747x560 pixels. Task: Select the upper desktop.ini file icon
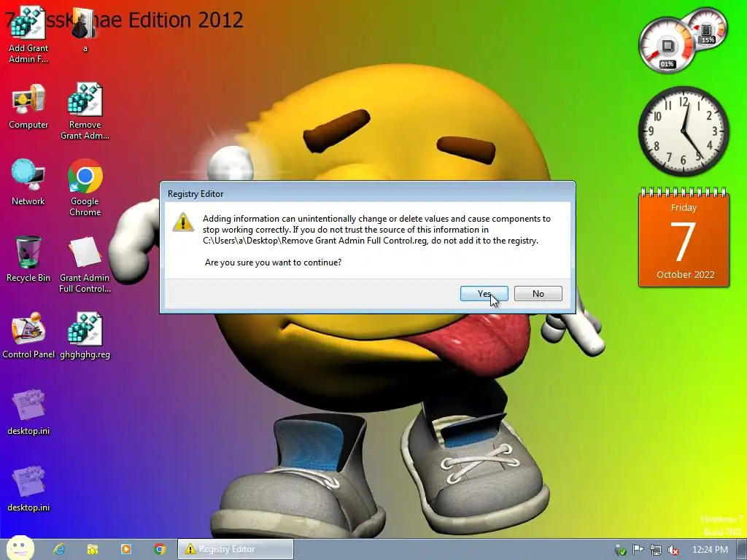(28, 413)
